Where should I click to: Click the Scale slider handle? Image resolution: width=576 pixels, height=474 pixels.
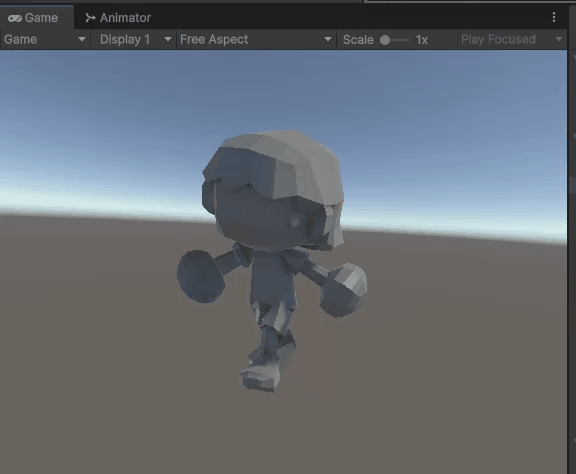coord(385,40)
